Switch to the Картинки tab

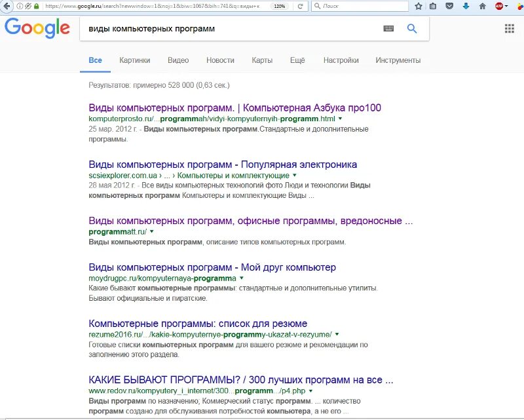[135, 60]
